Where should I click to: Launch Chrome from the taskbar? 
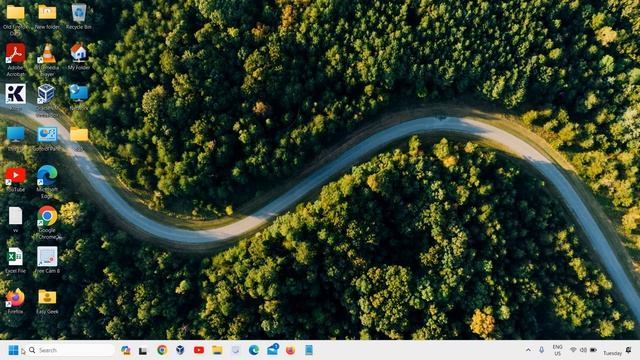tap(162, 350)
